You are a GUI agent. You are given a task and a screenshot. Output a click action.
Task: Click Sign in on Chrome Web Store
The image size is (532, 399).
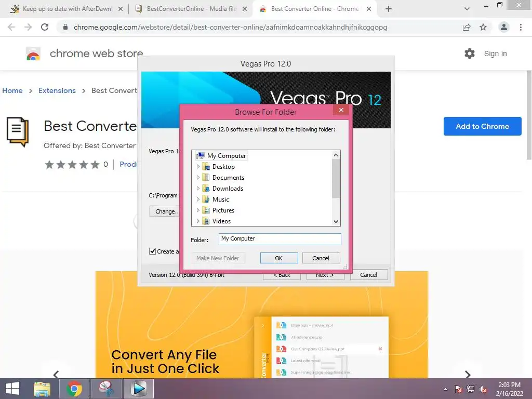(x=495, y=54)
